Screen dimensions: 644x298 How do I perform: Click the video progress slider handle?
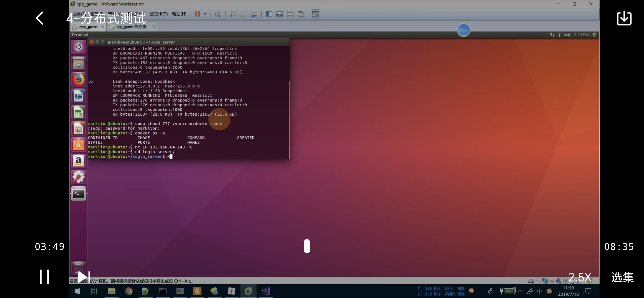tap(307, 246)
